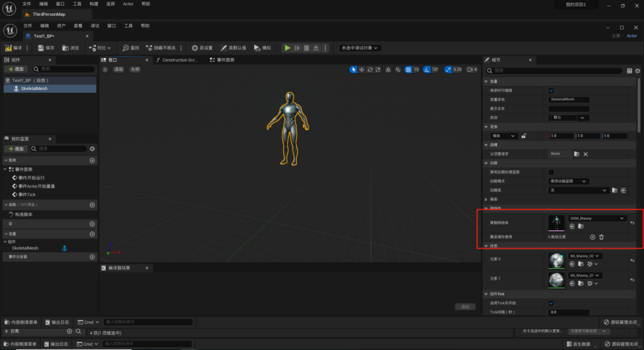Reset SKM_Manny skeletal mesh to default arrow

(632, 223)
